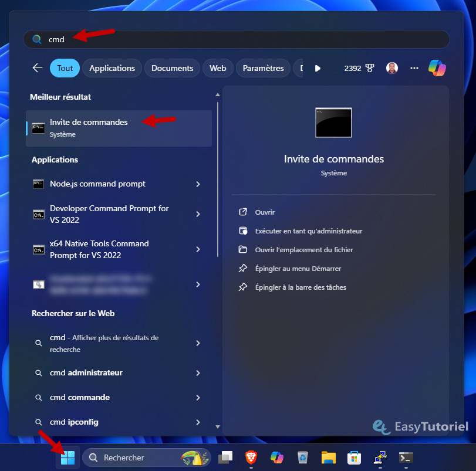Expand Developer Command Prompt for VS 2022 chevron
The image size is (476, 471).
tap(198, 214)
